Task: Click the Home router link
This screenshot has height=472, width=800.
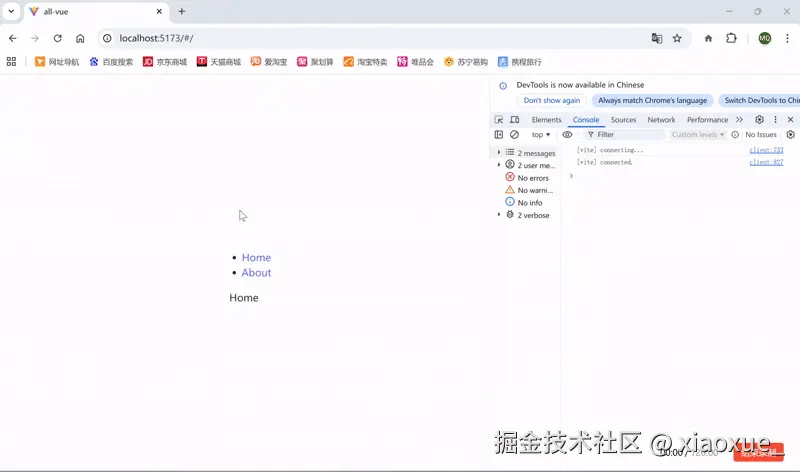Action: pyautogui.click(x=256, y=258)
